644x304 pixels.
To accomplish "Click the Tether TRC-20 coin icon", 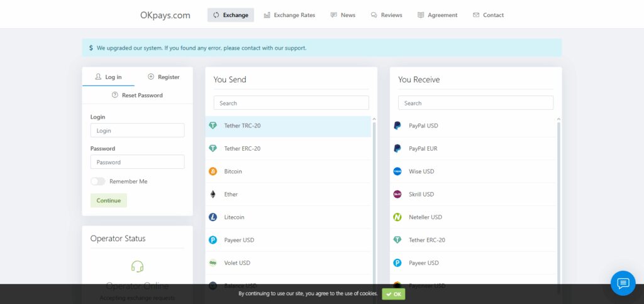I will pyautogui.click(x=213, y=126).
